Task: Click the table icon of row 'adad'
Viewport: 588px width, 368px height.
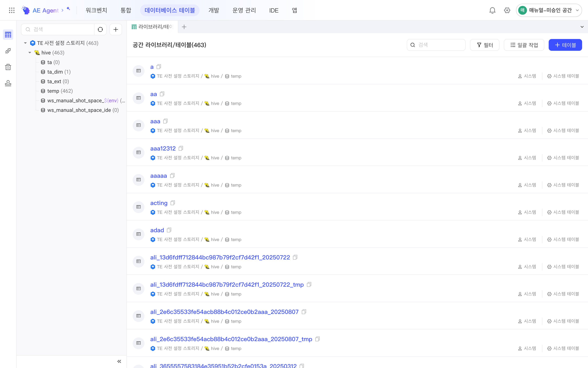Action: pos(139,234)
